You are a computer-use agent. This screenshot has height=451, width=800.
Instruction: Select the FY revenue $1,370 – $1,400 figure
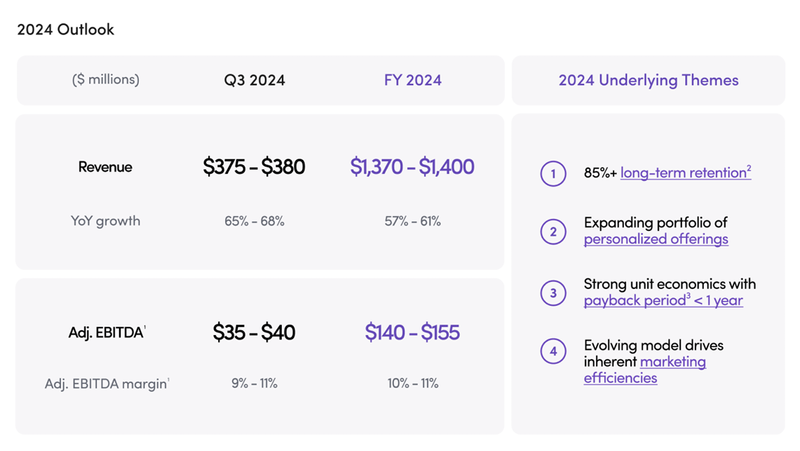(x=412, y=167)
